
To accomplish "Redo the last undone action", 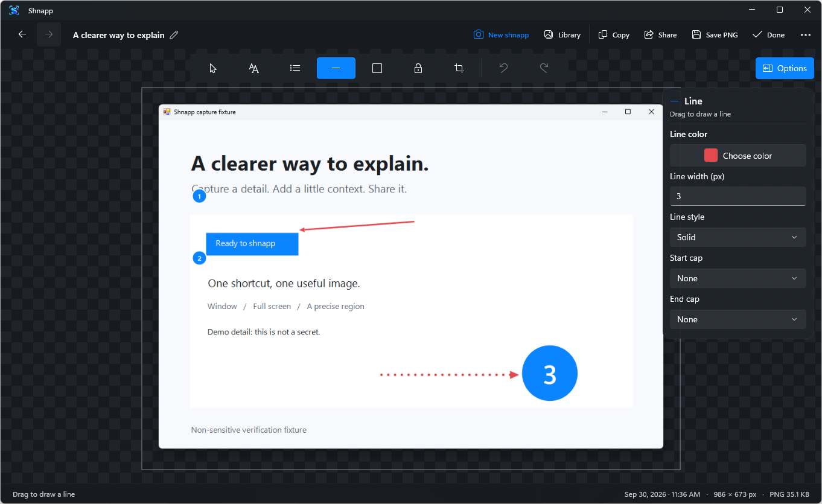I will (544, 68).
